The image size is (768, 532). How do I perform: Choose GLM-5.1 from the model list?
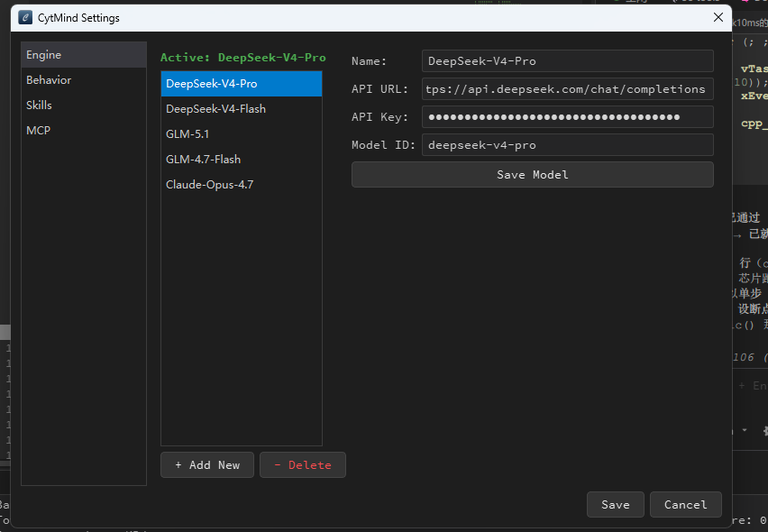[242, 134]
